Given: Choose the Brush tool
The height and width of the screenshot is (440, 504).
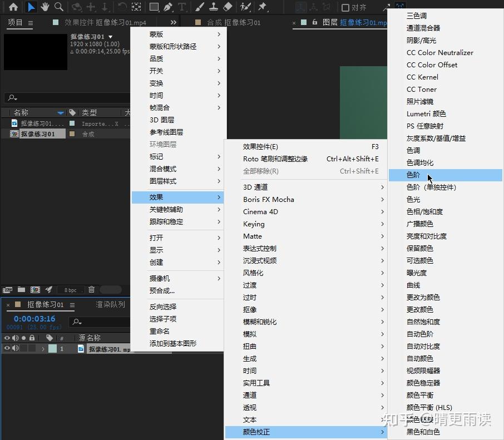Looking at the screenshot, I should click(x=199, y=8).
